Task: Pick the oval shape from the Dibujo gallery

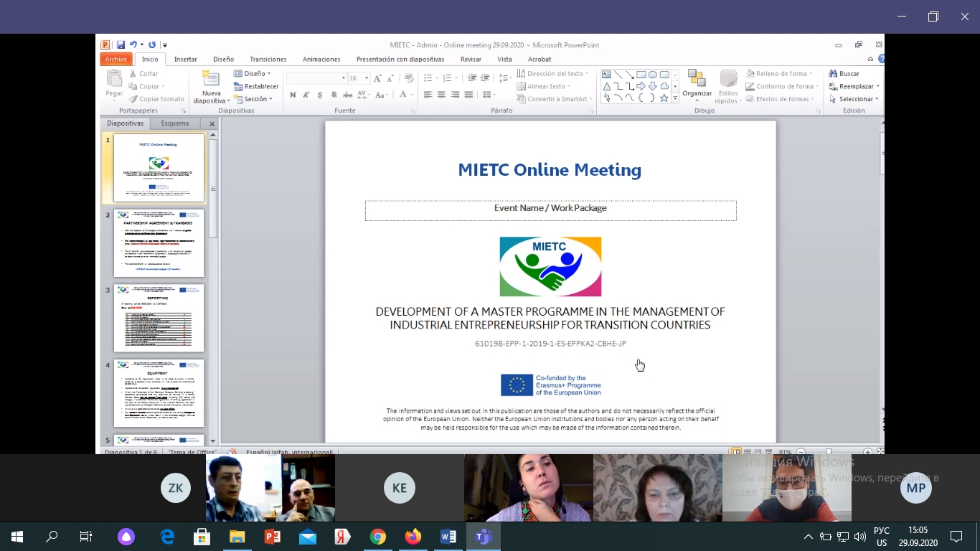Action: 653,75
